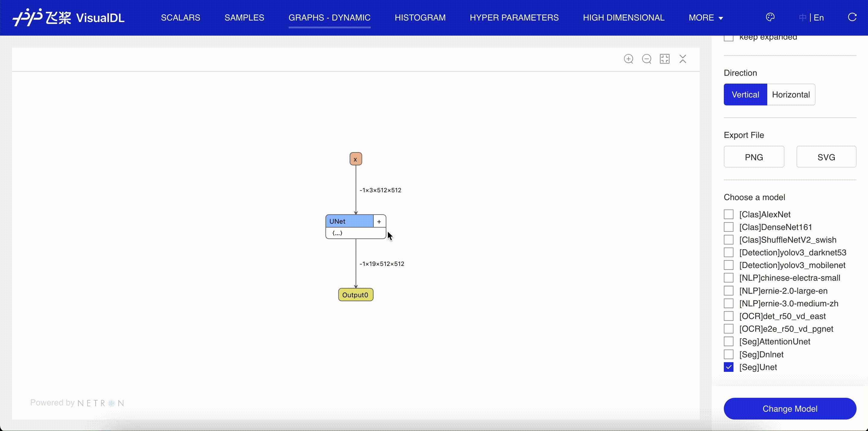Screen dimensions: 868x431
Task: Uncheck the [Seg]Unet model checkbox
Action: tap(728, 367)
